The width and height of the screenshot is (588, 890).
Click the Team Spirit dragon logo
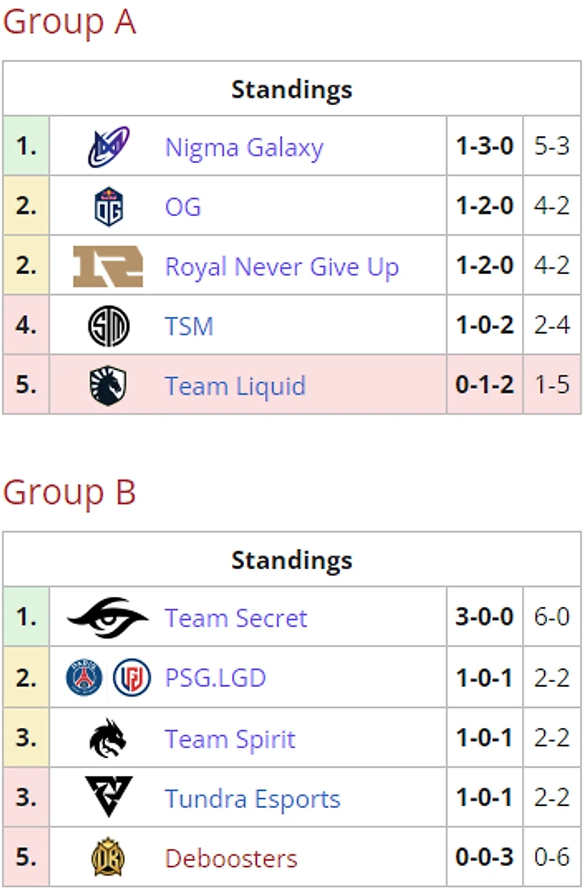pos(108,738)
